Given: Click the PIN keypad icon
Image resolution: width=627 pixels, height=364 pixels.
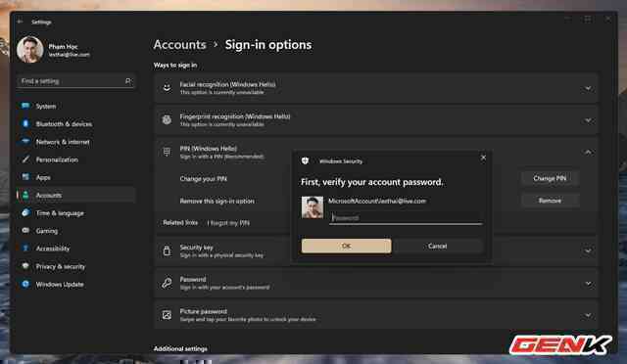Looking at the screenshot, I should pos(167,152).
